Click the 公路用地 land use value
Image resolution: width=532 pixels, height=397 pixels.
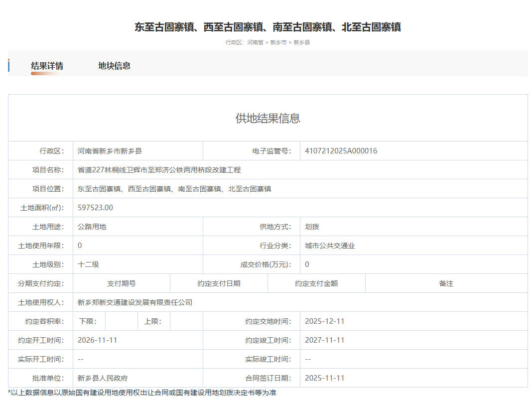point(92,227)
